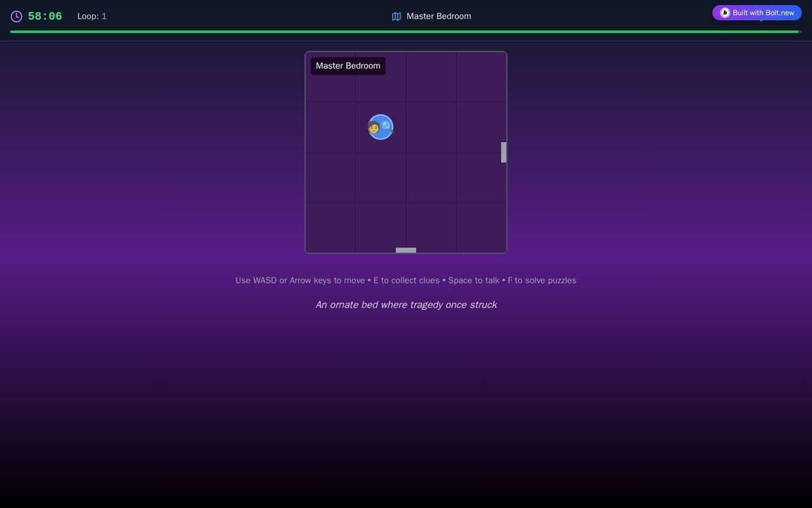The width and height of the screenshot is (812, 508).
Task: Click the Loop: 1 counter
Action: pos(92,17)
